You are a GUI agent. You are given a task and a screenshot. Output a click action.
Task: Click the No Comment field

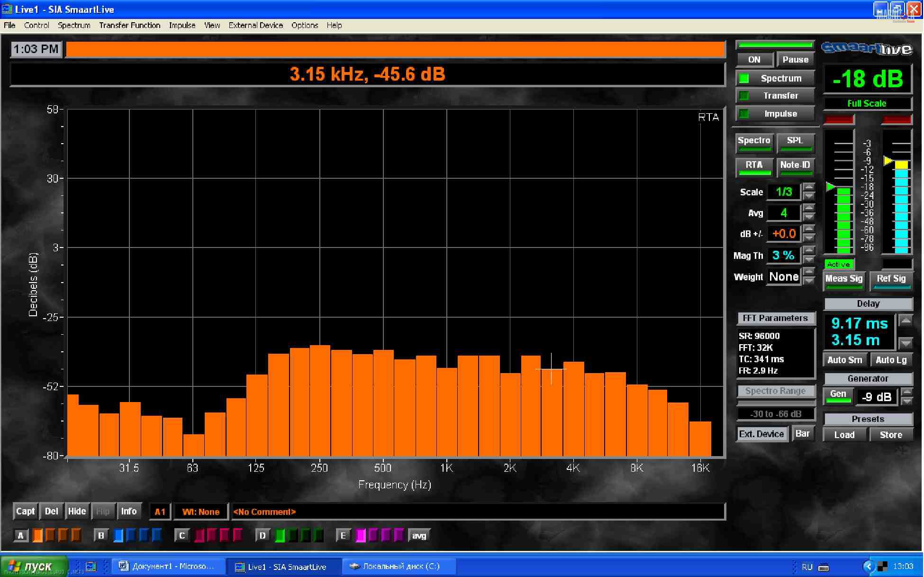478,512
